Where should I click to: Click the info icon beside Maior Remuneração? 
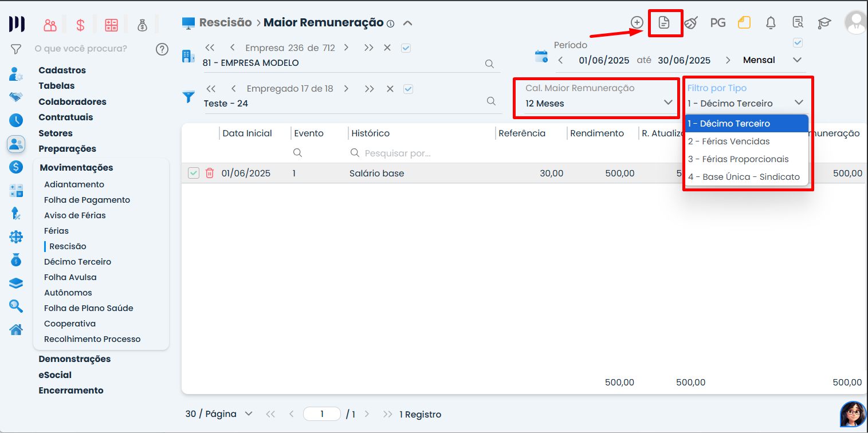tap(391, 23)
